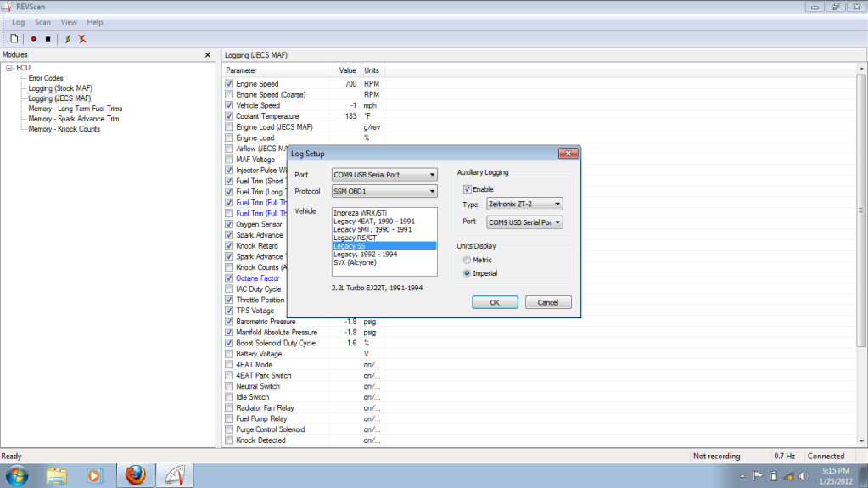Check the Battery Voltage parameter
Image resolution: width=868 pixels, height=488 pixels.
tap(229, 354)
